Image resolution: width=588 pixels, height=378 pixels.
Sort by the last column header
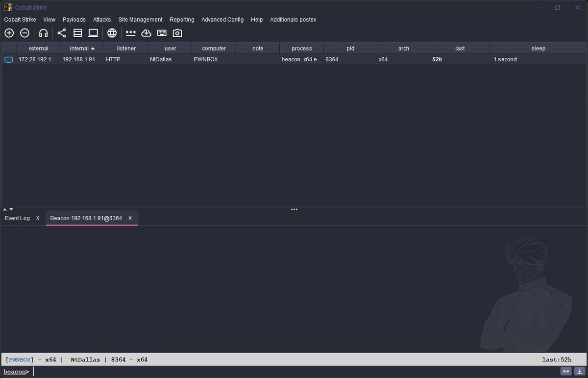click(460, 48)
